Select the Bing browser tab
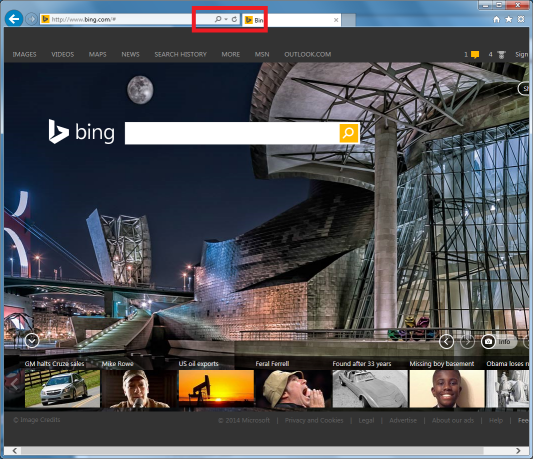The image size is (533, 459). (291, 20)
